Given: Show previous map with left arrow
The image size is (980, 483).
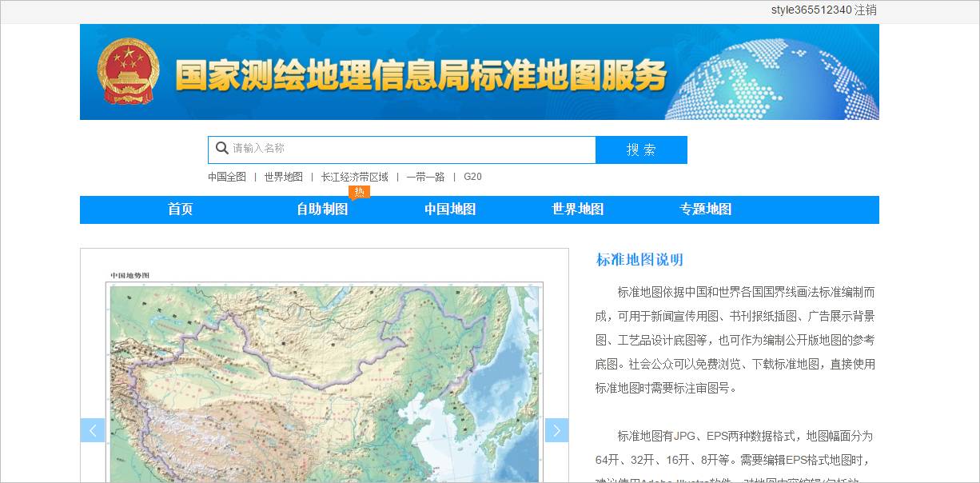Looking at the screenshot, I should tap(93, 430).
